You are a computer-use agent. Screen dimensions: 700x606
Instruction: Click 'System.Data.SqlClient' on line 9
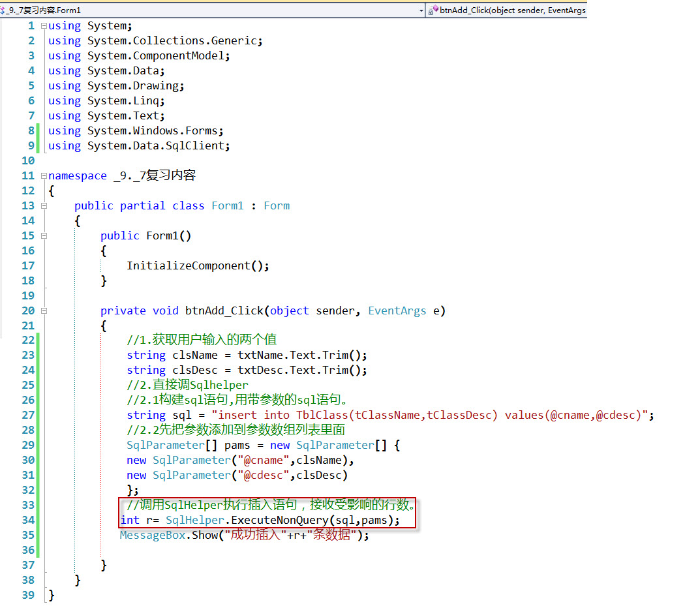(x=156, y=145)
